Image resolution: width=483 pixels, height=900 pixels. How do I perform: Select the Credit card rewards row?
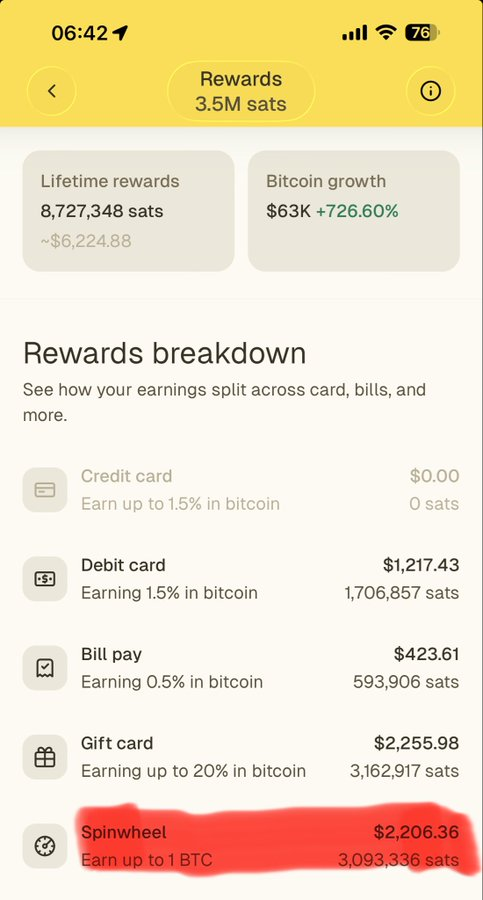coord(241,490)
